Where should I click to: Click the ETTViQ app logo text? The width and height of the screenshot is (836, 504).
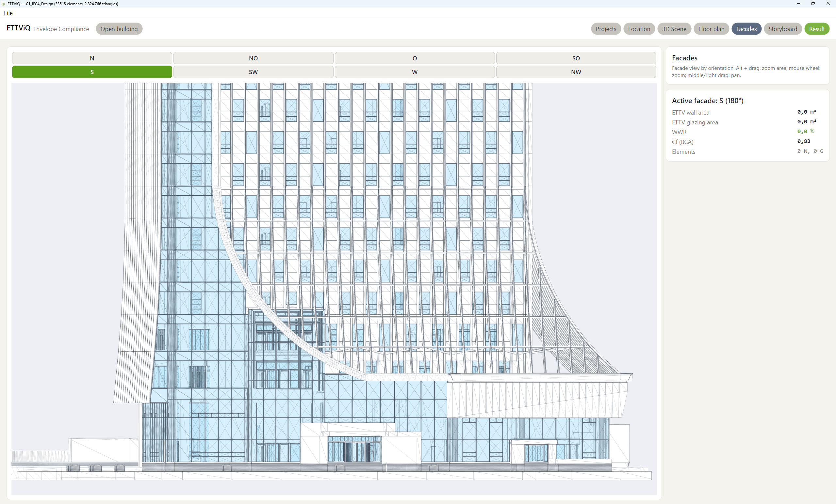coord(18,28)
